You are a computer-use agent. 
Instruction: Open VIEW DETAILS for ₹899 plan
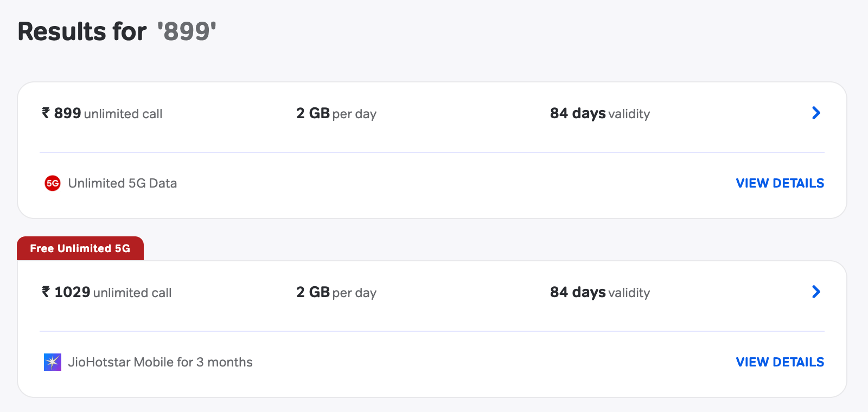tap(780, 183)
